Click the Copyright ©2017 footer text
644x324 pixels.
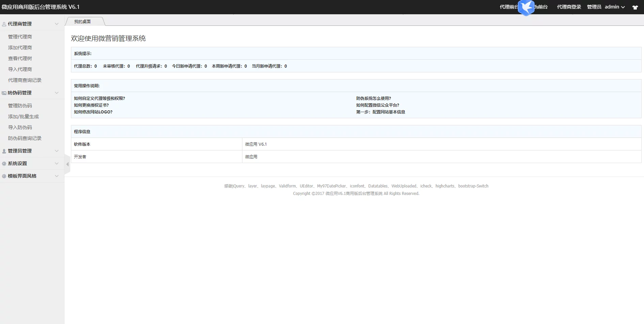pyautogui.click(x=356, y=194)
